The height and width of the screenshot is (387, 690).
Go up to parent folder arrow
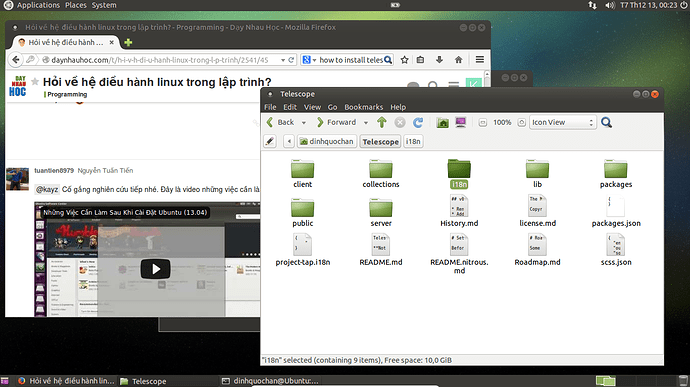tap(382, 122)
